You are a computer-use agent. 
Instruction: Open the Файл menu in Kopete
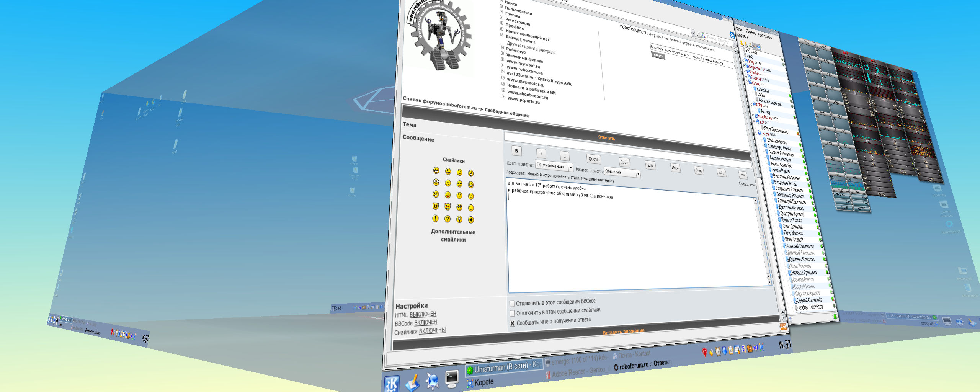(740, 29)
